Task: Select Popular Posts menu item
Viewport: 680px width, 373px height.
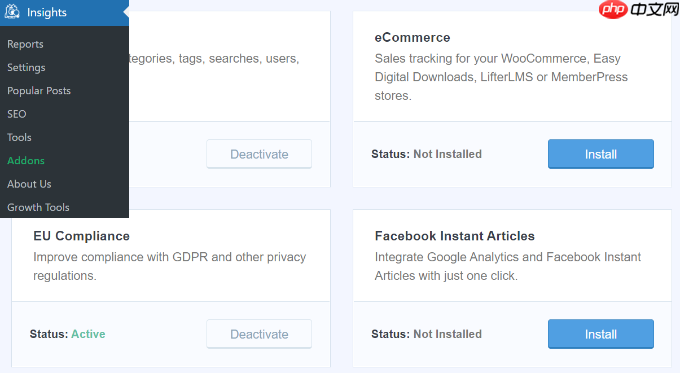Action: click(39, 91)
